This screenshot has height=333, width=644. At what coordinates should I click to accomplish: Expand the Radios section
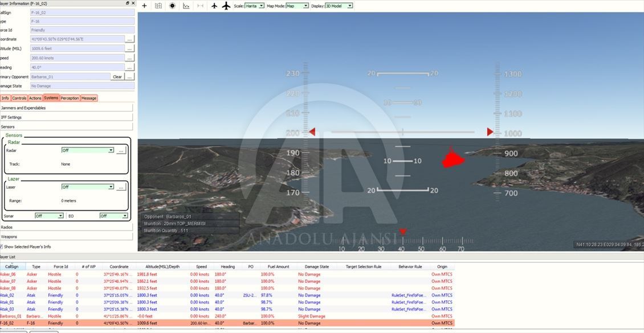point(66,227)
